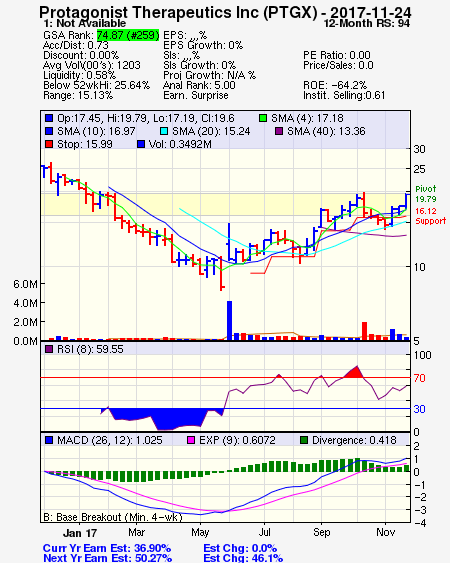The height and width of the screenshot is (563, 450).
Task: Click the red Stop legend square
Action: click(x=49, y=144)
